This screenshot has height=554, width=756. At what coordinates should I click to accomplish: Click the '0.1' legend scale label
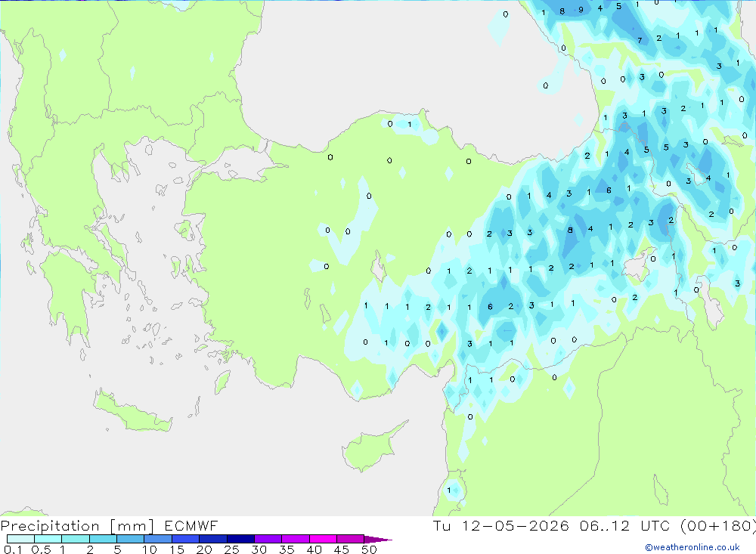tap(13, 549)
